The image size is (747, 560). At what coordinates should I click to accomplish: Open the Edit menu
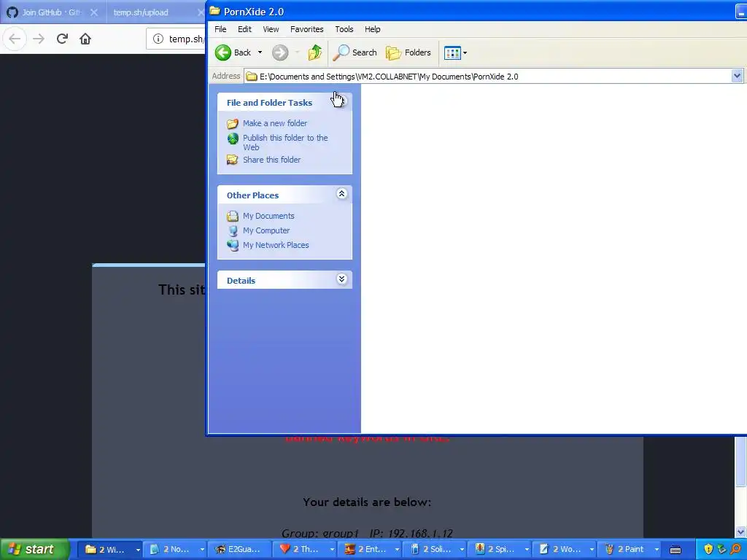pyautogui.click(x=244, y=29)
